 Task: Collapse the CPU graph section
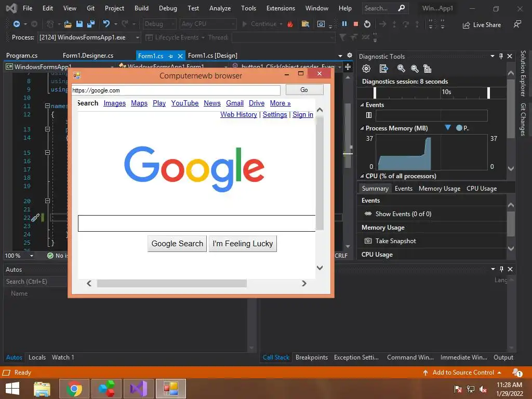tap(362, 176)
